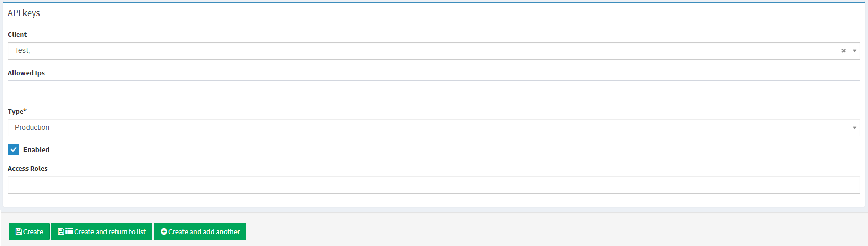The image size is (868, 246).
Task: Open the Client dropdown arrow
Action: tap(854, 51)
